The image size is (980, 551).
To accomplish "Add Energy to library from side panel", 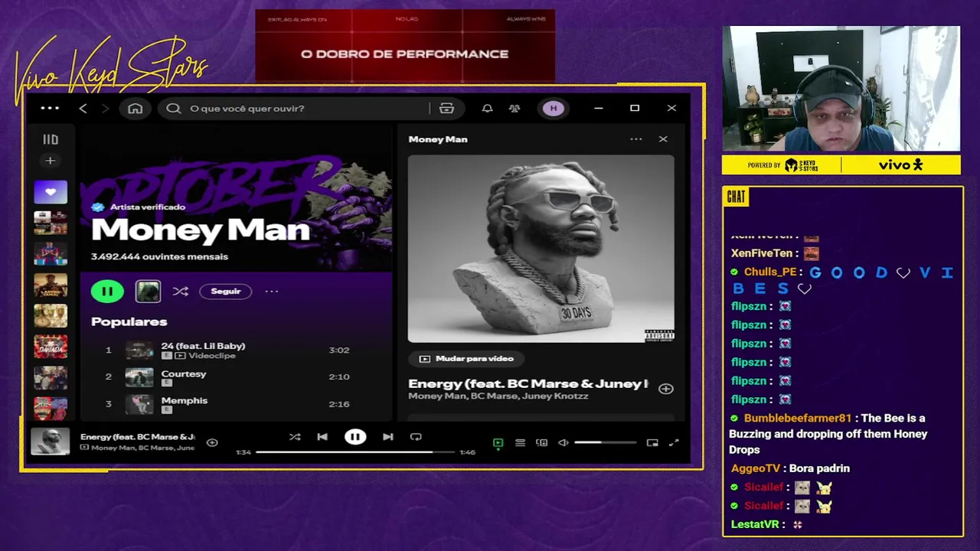I will (x=666, y=389).
